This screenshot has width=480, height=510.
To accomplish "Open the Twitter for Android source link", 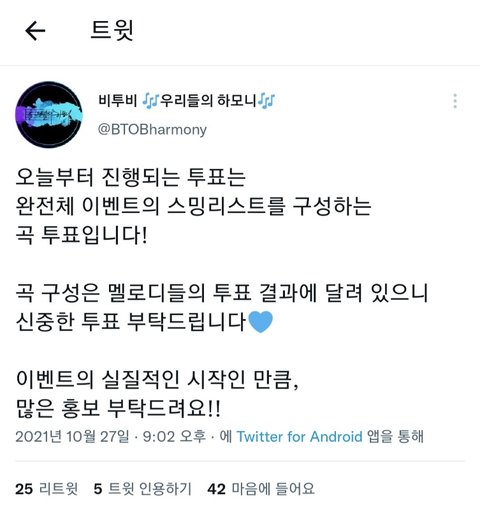I will coord(299,436).
